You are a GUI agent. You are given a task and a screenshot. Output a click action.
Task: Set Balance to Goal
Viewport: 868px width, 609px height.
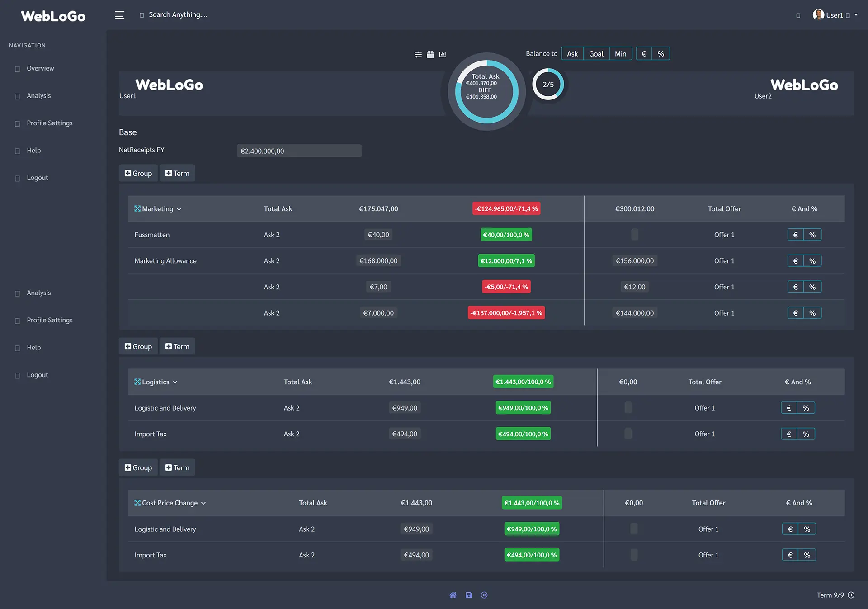[596, 54]
